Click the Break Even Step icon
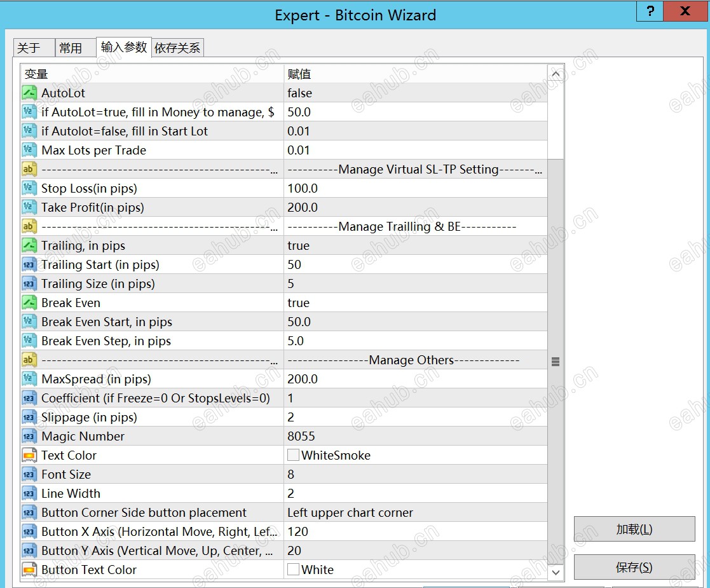Viewport: 710px width, 588px height. point(29,341)
